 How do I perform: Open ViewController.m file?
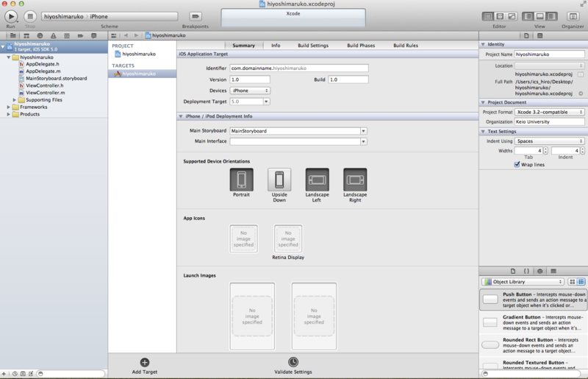45,93
